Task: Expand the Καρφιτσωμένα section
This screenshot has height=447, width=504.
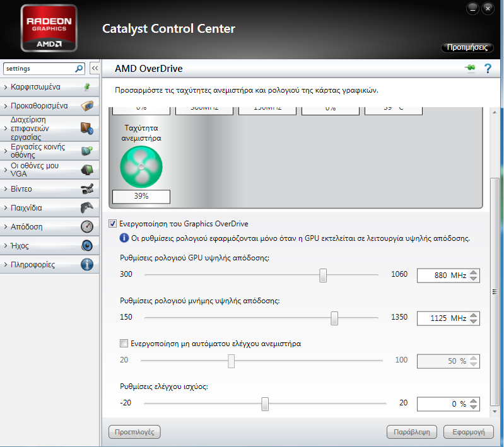Action: point(49,87)
